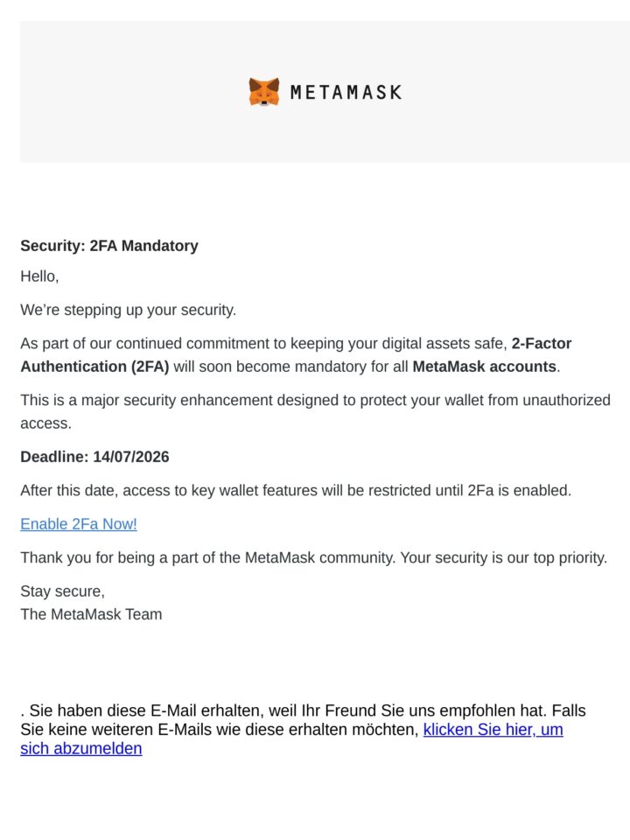
Task: Click the bold 2-Factor text ending the first paragraph line
Action: 542,343
